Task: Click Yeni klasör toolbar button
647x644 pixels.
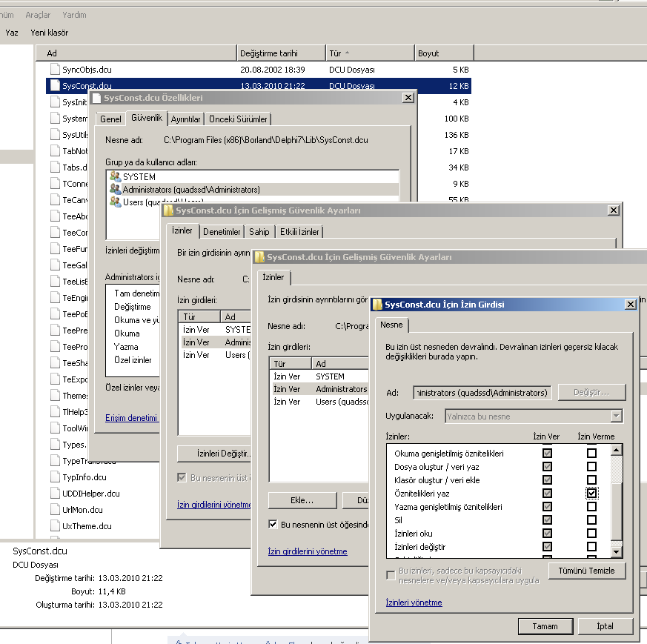Action: (49, 33)
